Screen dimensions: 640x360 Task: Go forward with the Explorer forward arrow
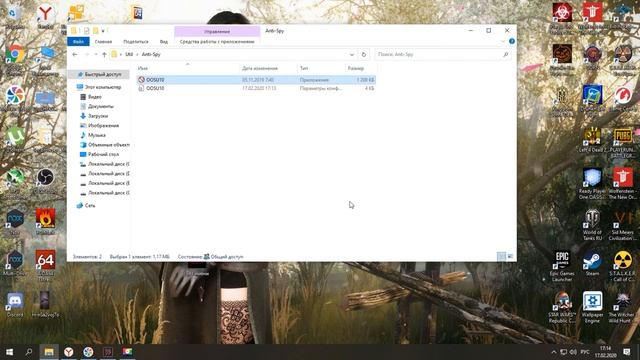pyautogui.click(x=87, y=54)
